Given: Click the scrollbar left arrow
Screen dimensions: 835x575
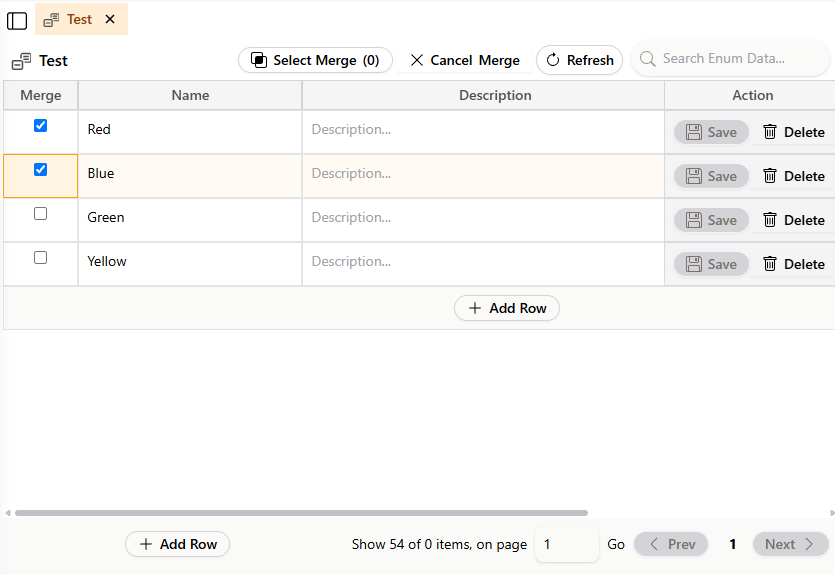Looking at the screenshot, I should click(x=7, y=513).
